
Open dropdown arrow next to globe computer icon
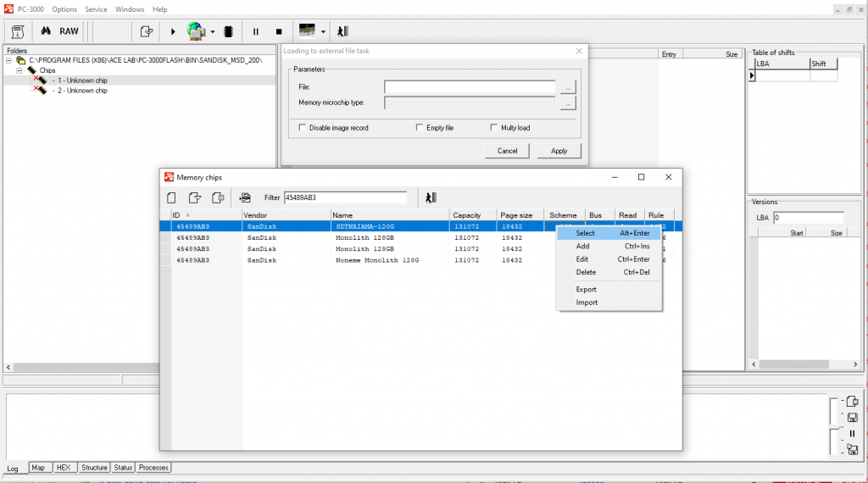pos(213,32)
